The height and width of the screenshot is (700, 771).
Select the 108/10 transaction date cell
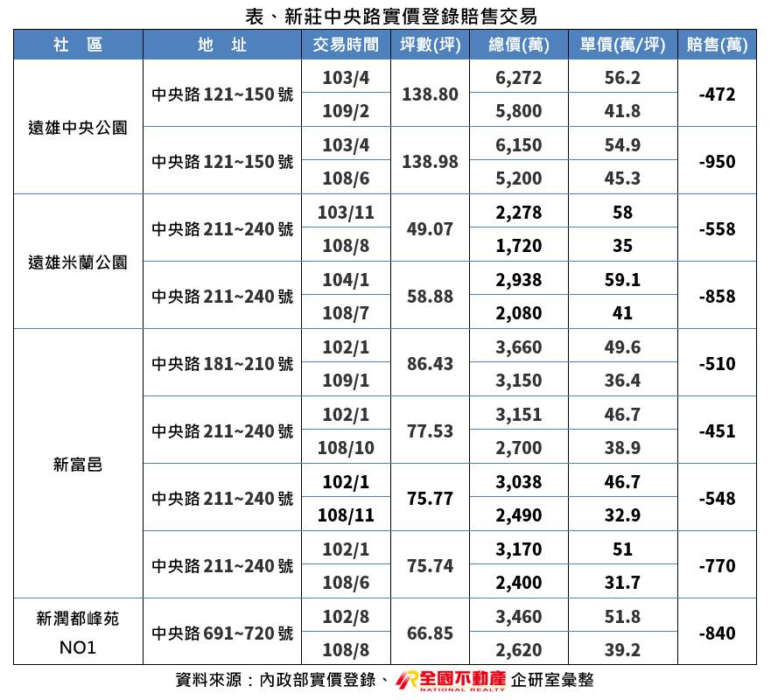[346, 448]
